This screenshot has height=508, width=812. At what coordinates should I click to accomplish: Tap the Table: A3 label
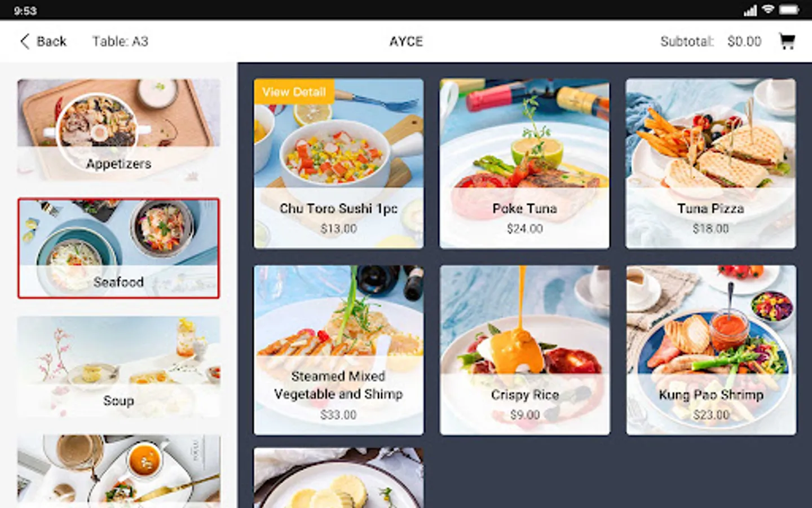tap(120, 41)
